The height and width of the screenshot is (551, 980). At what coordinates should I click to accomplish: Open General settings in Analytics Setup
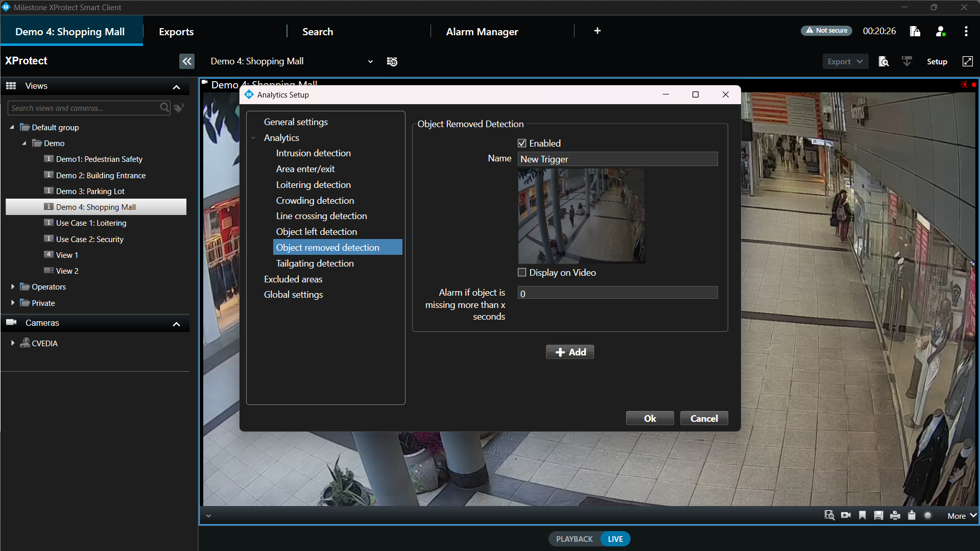[x=296, y=122]
